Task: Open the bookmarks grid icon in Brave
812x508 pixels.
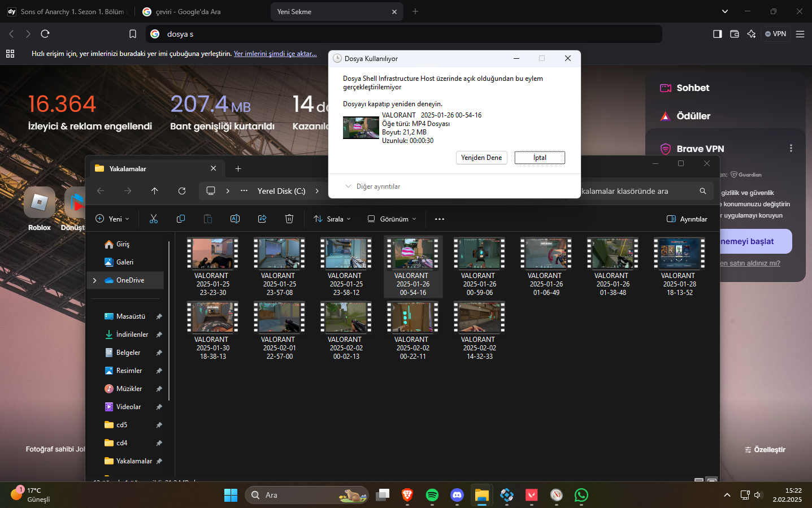Action: [x=10, y=54]
